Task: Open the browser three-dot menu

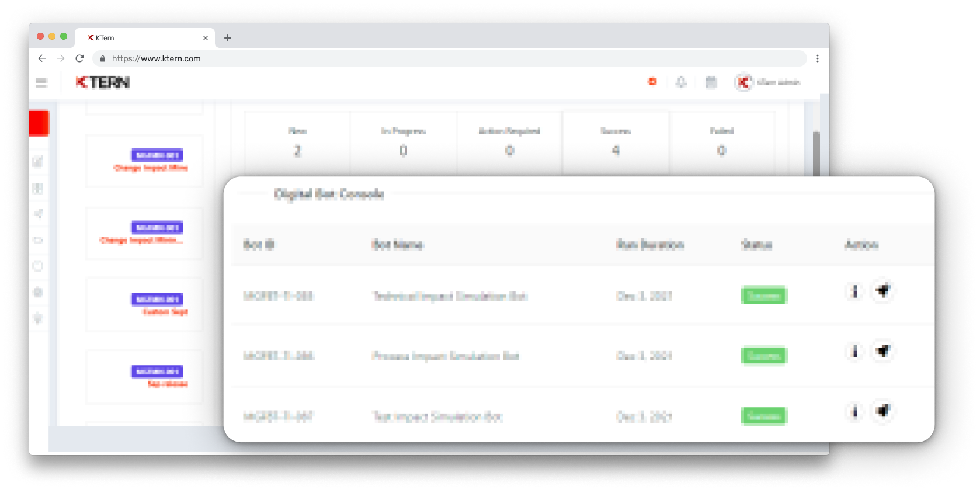Action: coord(818,58)
